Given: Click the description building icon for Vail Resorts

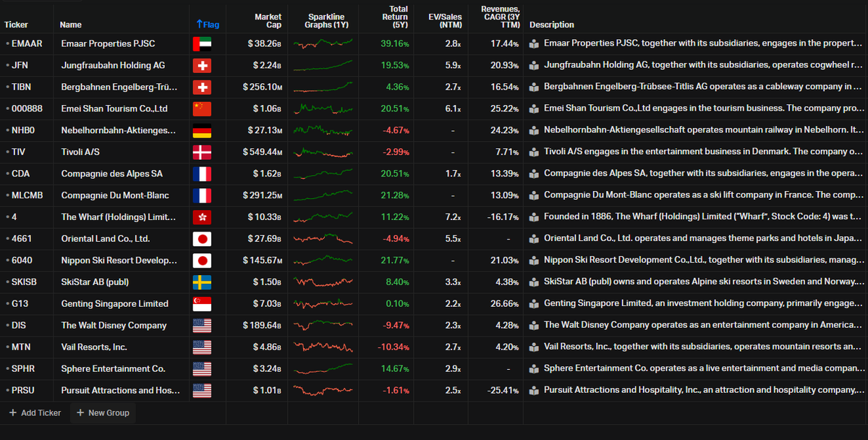Looking at the screenshot, I should coord(534,347).
